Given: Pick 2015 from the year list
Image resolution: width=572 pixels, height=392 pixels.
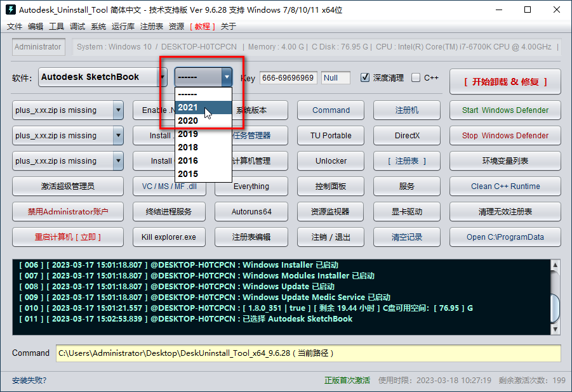Looking at the screenshot, I should pyautogui.click(x=203, y=174).
